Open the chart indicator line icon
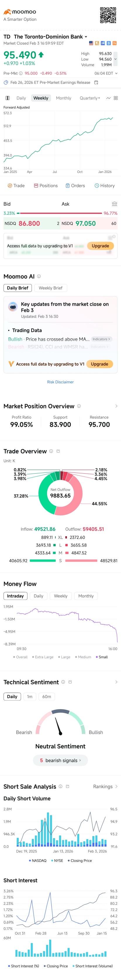 click(x=108, y=98)
